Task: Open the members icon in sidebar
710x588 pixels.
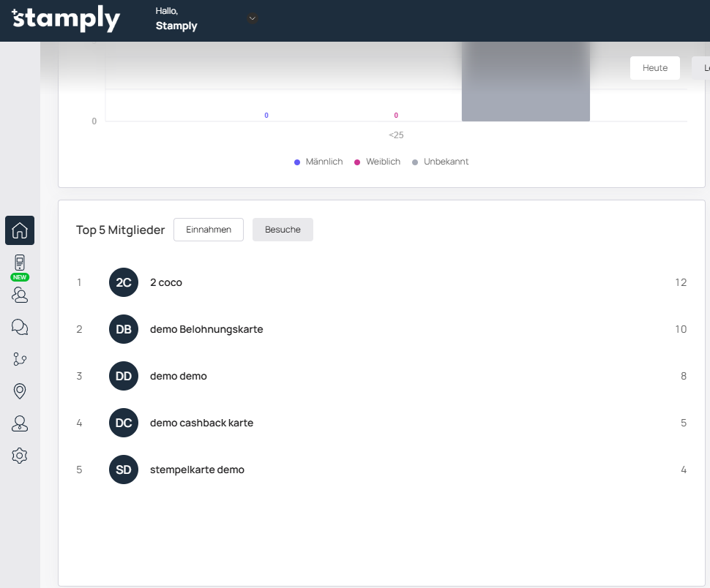Action: [20, 295]
